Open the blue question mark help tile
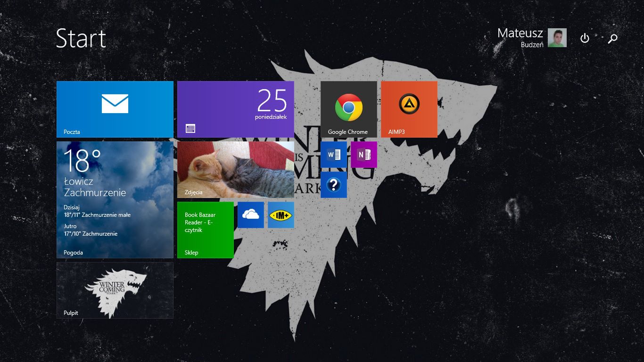This screenshot has width=644, height=362. coord(334,185)
